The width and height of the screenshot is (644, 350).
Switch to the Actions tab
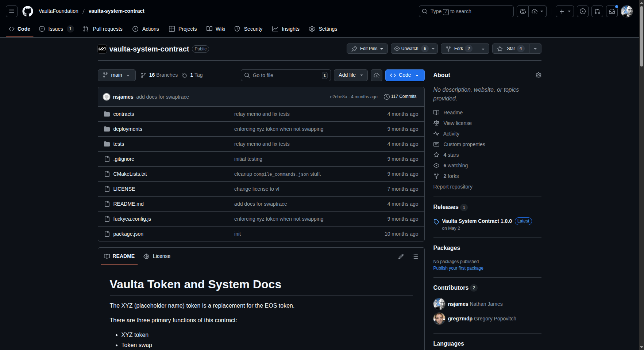click(x=146, y=29)
